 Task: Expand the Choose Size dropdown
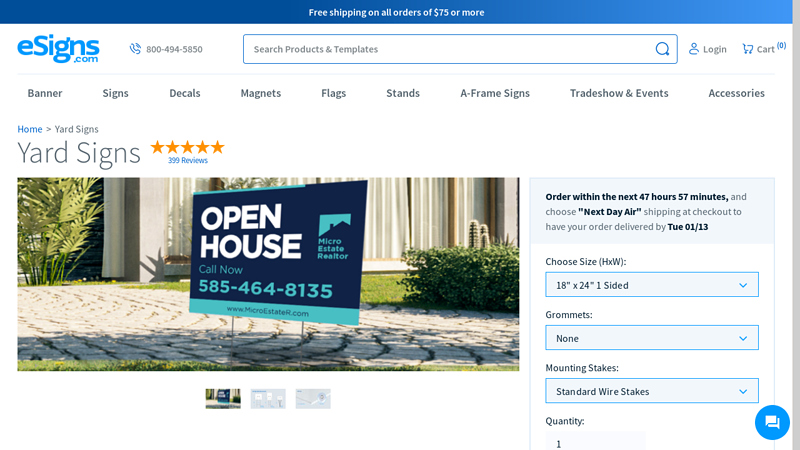[651, 285]
